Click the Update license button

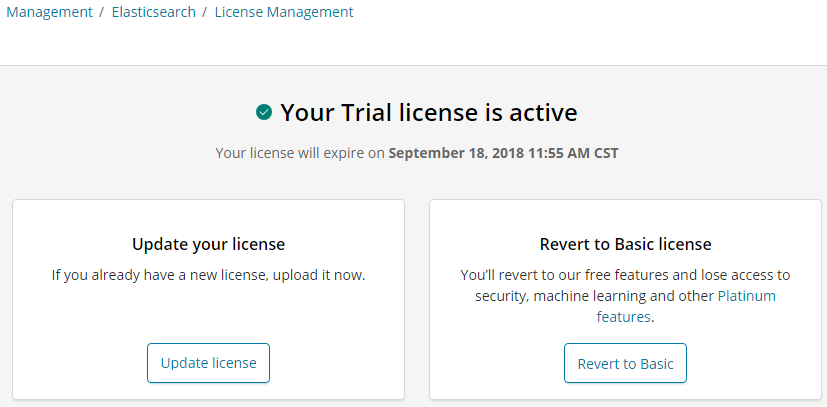tap(208, 363)
